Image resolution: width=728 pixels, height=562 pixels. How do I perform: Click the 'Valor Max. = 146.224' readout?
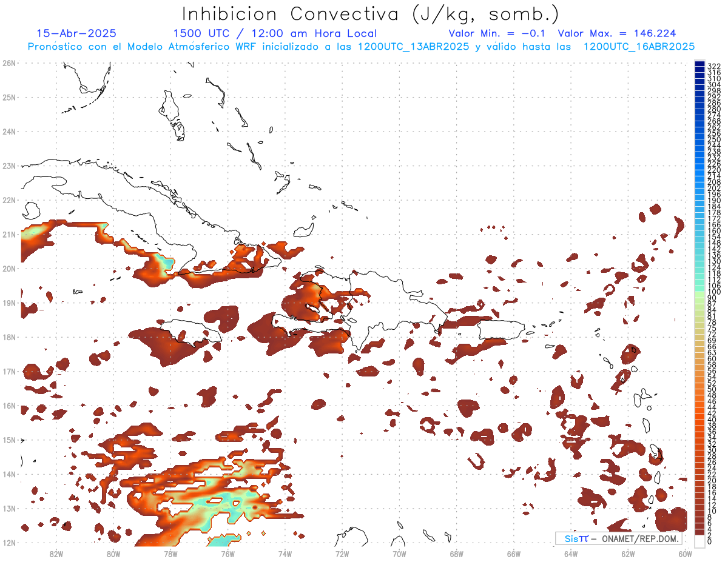[x=617, y=34]
